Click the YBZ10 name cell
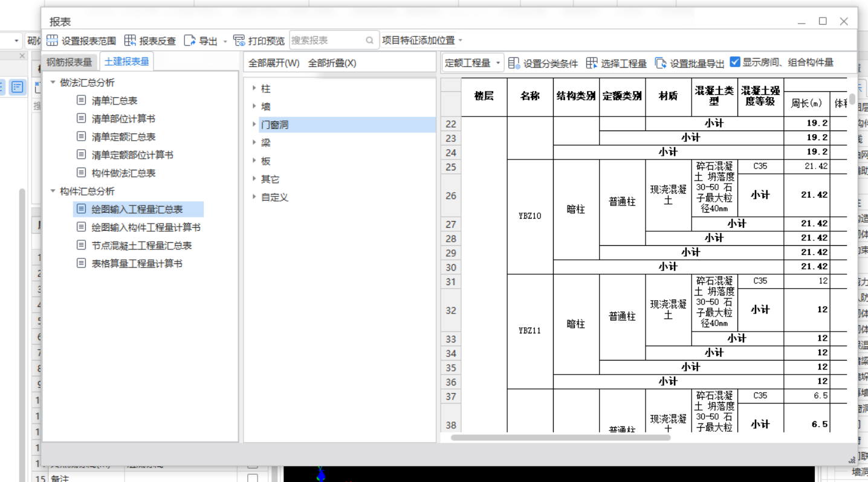Image resolution: width=868 pixels, height=482 pixels. (x=530, y=216)
